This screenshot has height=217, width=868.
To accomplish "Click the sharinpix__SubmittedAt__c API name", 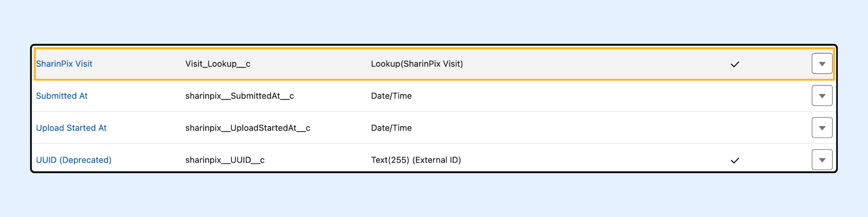I will (x=240, y=96).
